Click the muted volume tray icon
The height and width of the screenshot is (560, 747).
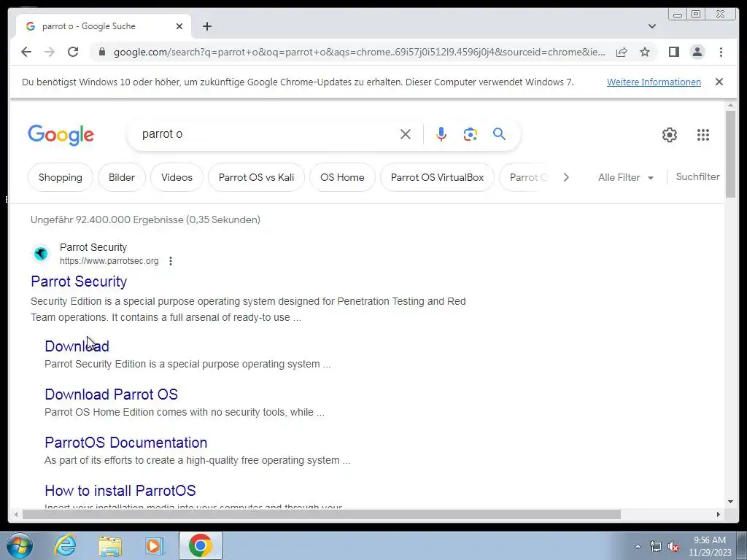coord(673,547)
